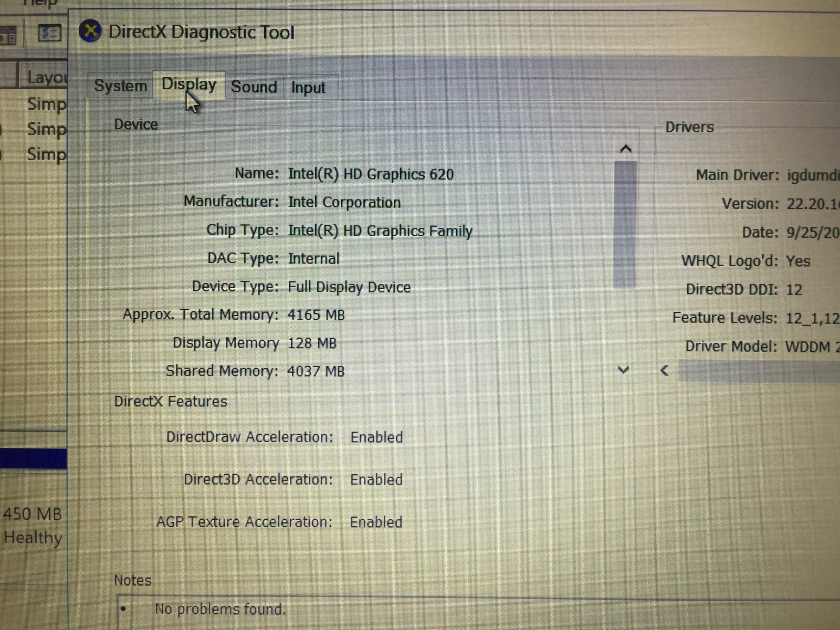Click the driver Version 22.20 value
This screenshot has width=840, height=630.
(x=813, y=204)
